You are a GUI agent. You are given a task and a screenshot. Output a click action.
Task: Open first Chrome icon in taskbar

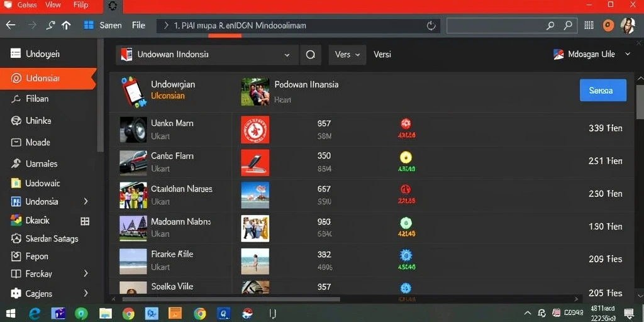point(128,314)
